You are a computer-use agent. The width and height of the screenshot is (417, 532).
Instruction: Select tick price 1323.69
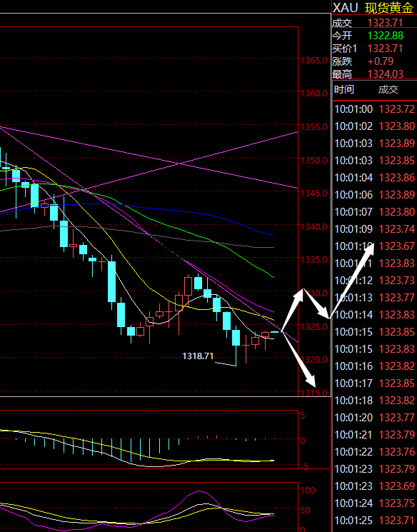(397, 486)
